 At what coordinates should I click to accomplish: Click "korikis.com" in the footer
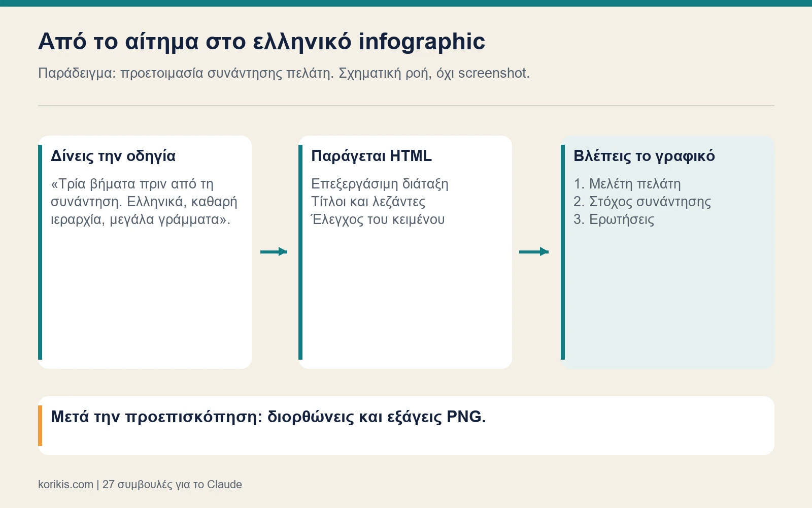click(x=65, y=485)
